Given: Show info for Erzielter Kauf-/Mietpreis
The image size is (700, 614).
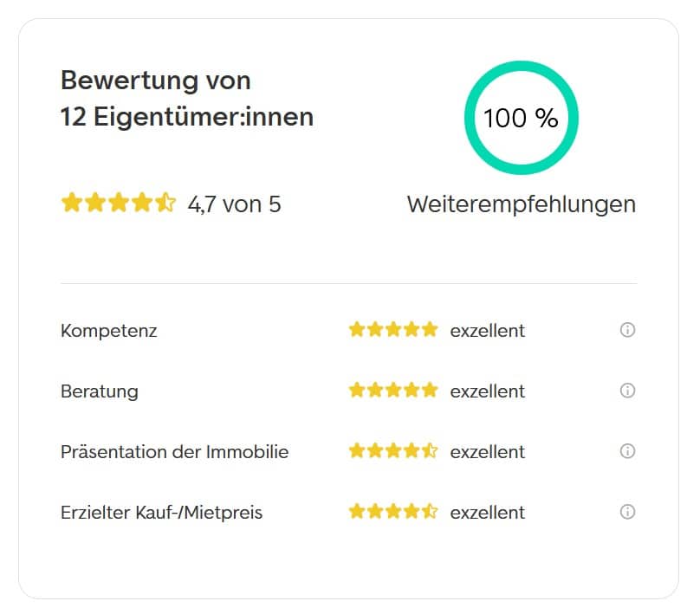Looking at the screenshot, I should 627,512.
